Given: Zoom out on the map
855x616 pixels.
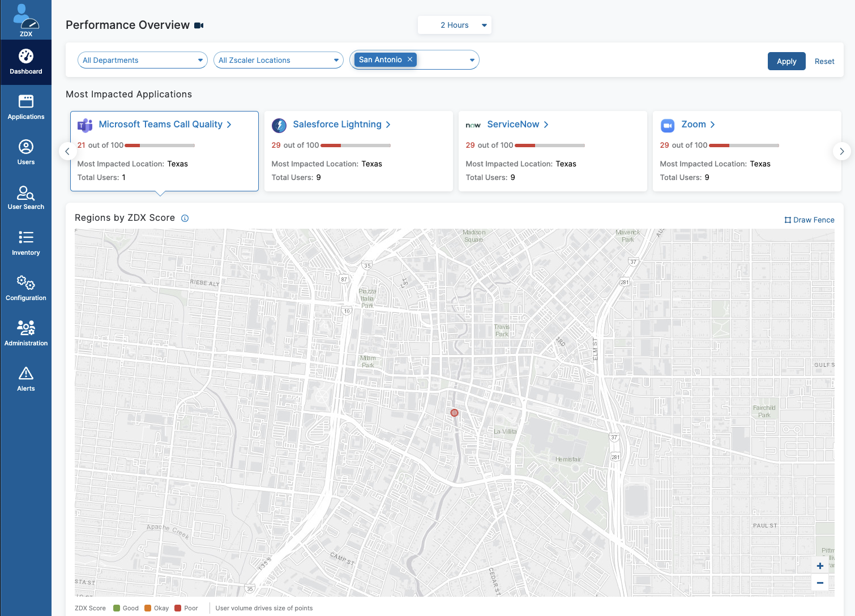Looking at the screenshot, I should (x=820, y=583).
